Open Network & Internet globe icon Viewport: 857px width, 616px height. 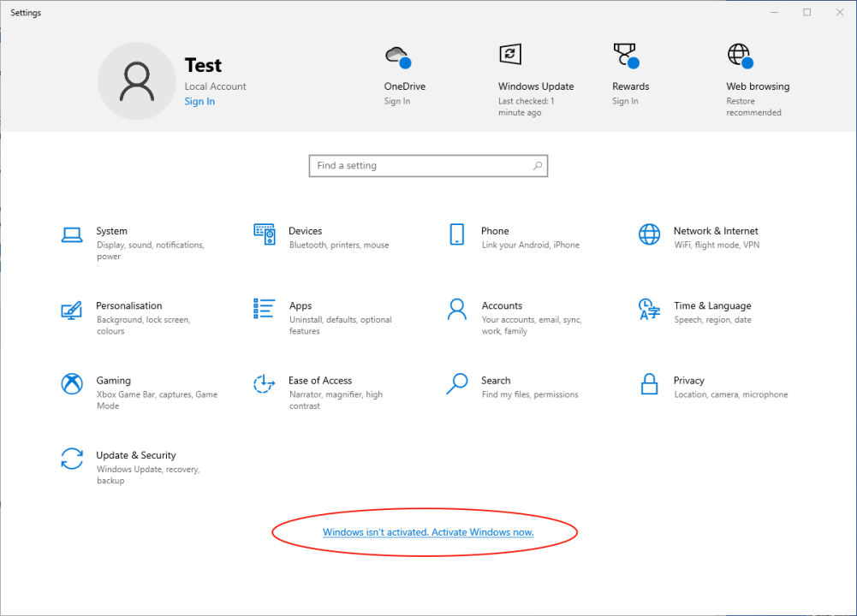[650, 234]
